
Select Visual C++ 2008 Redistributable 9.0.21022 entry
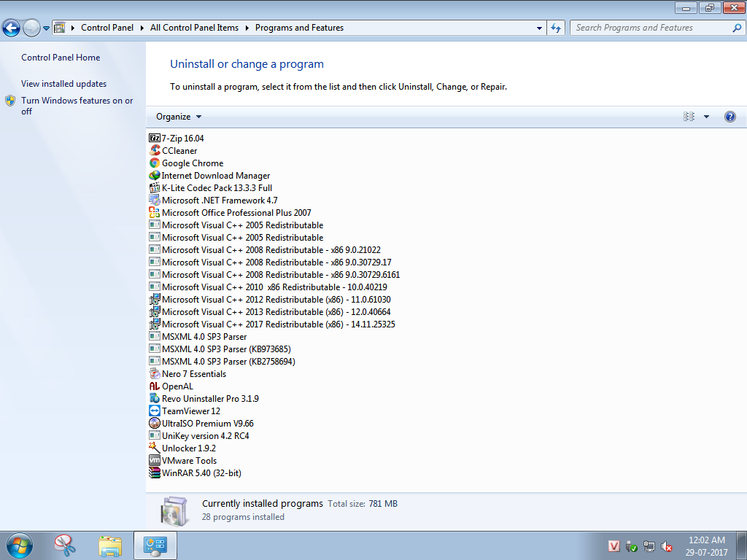pyautogui.click(x=265, y=250)
